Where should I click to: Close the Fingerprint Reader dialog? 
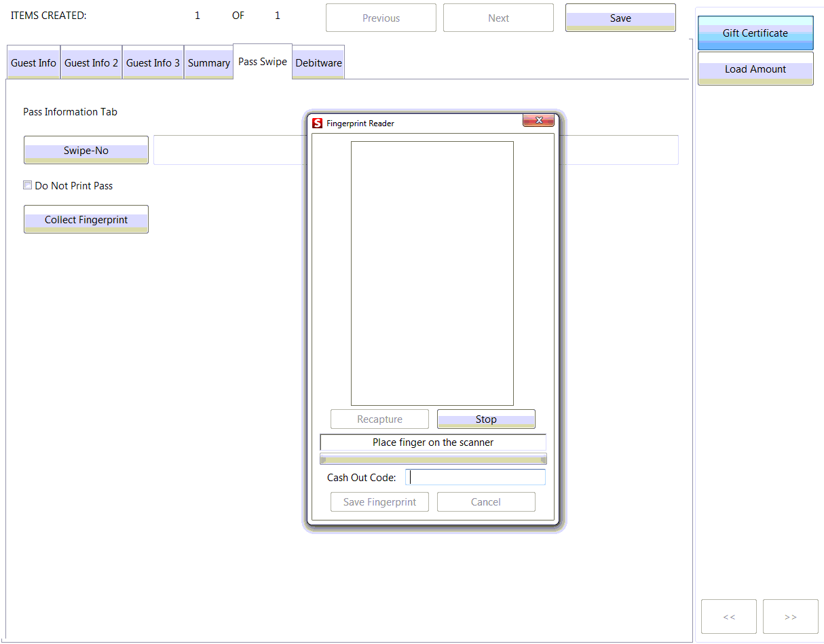pyautogui.click(x=538, y=120)
